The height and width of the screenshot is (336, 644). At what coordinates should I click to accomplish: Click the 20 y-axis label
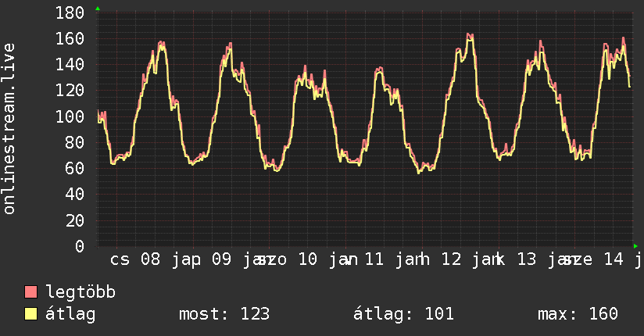75,220
